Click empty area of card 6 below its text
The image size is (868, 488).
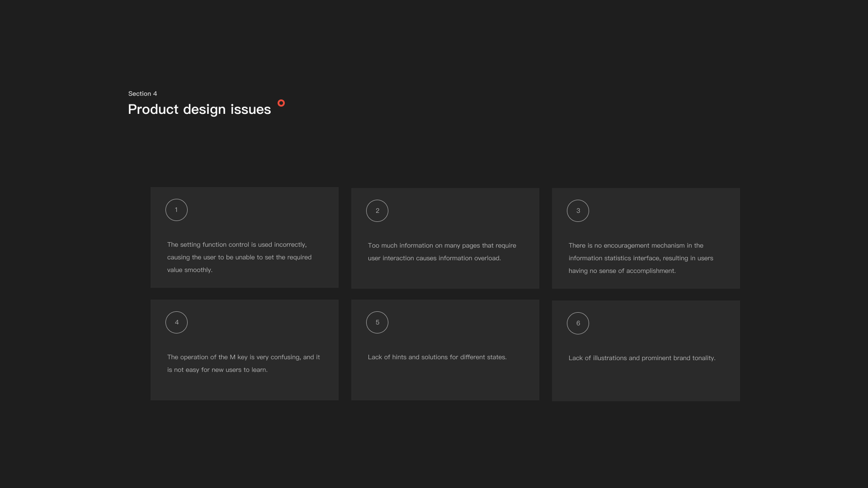pos(646,383)
